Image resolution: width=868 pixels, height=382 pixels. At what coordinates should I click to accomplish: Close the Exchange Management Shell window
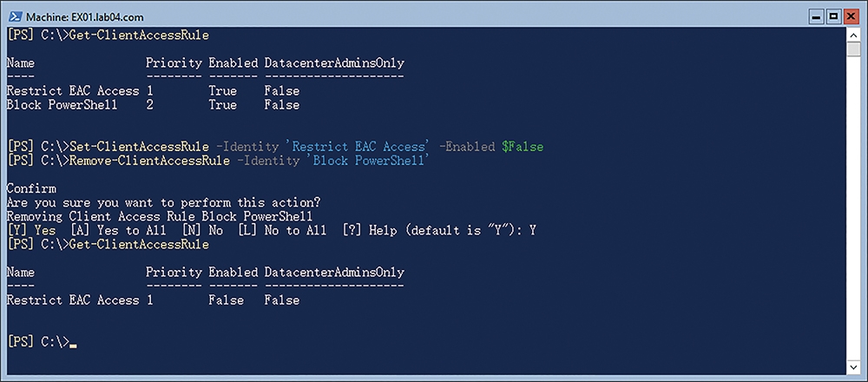(849, 17)
